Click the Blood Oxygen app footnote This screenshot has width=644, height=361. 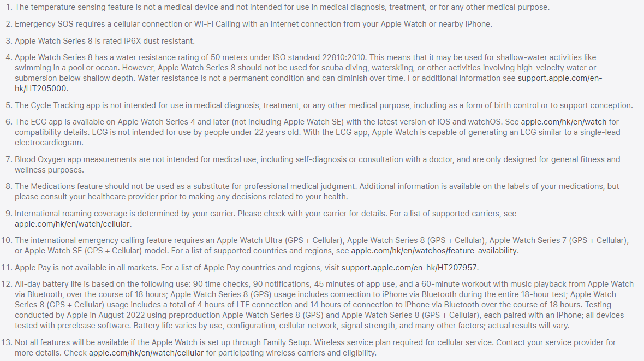point(318,164)
